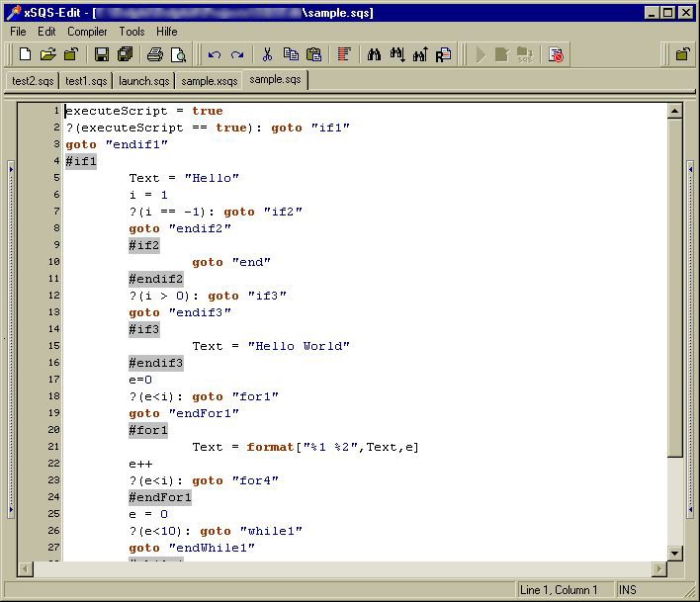Click the left side panel collapse strip
Image resolution: width=700 pixels, height=602 pixels.
(x=11, y=339)
